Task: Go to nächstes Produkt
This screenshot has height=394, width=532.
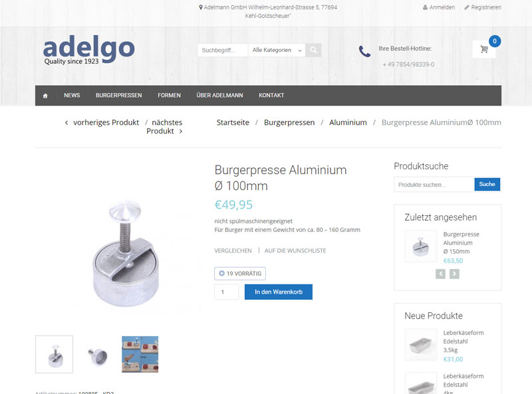Action: (x=165, y=127)
